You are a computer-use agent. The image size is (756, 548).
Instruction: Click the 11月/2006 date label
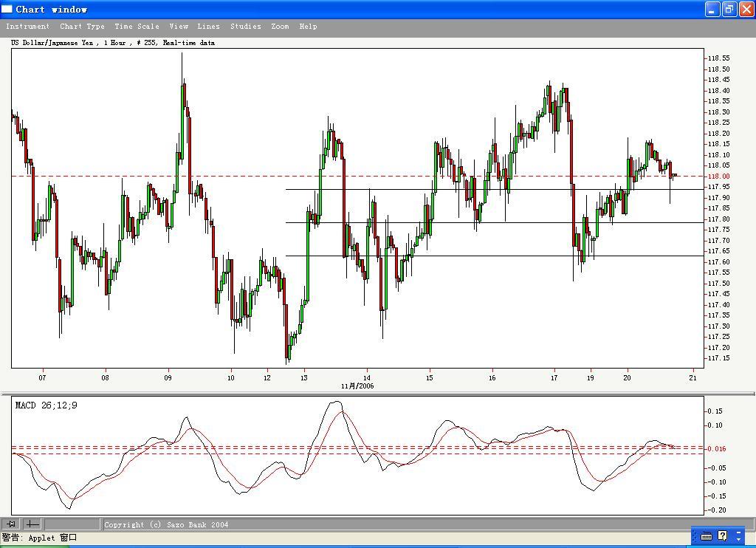tap(357, 386)
